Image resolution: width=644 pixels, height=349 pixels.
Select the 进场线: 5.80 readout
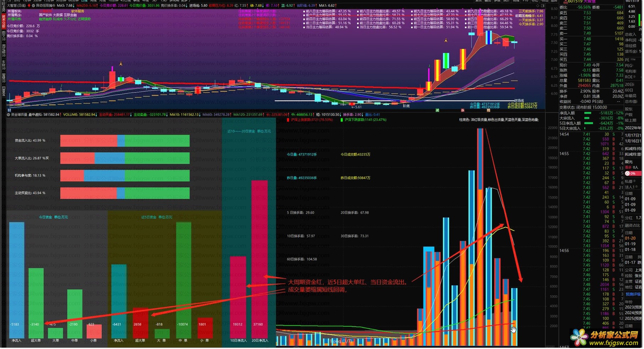198,6
